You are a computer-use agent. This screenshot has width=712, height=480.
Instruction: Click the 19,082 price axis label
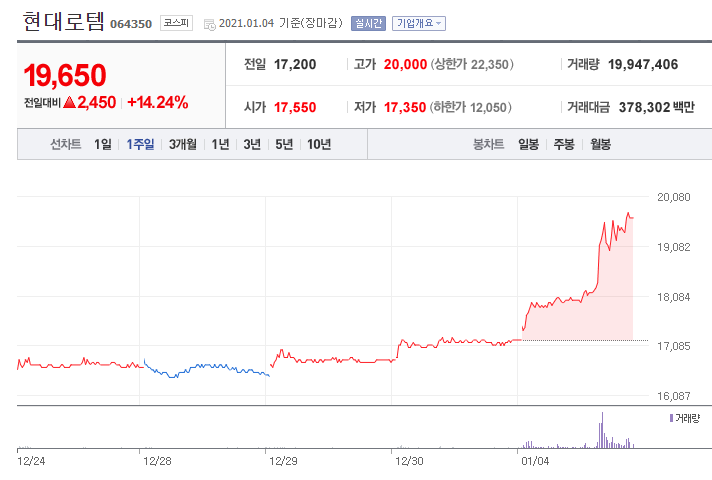pos(673,247)
